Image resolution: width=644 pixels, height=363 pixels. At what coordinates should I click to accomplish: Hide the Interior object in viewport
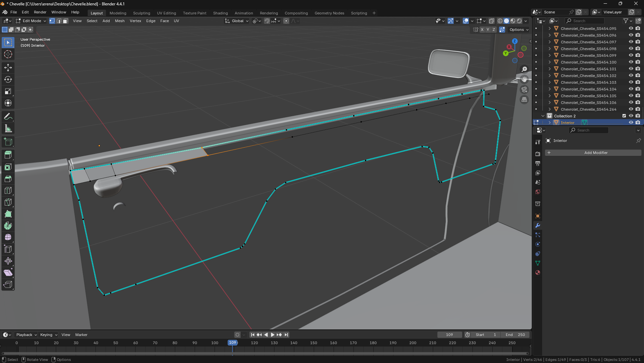click(631, 123)
